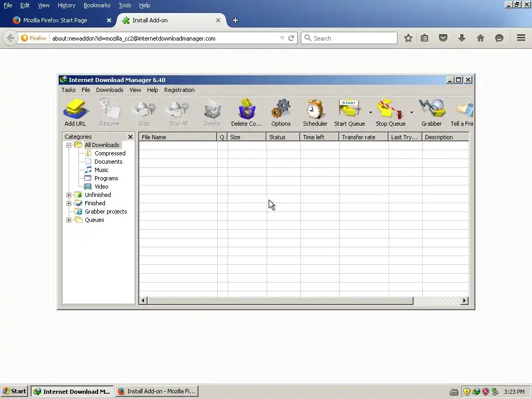The width and height of the screenshot is (532, 399).
Task: Select the Music category
Action: (x=101, y=170)
